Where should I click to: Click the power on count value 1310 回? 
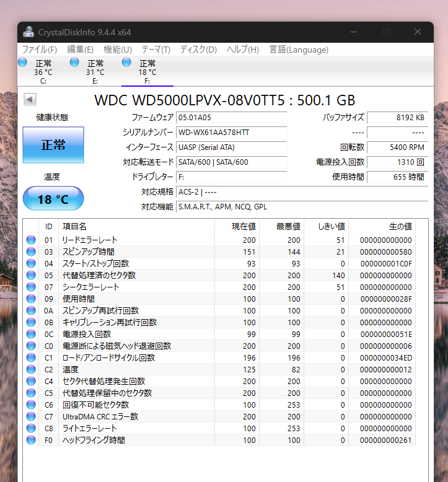point(398,162)
